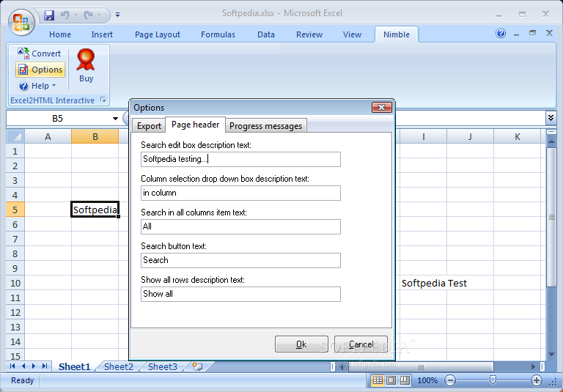Viewport: 563px width, 392px height.
Task: Select row 10 header
Action: coord(15,284)
